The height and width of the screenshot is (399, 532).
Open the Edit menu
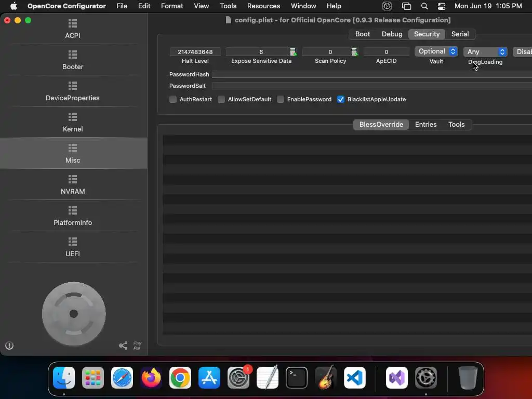click(144, 6)
